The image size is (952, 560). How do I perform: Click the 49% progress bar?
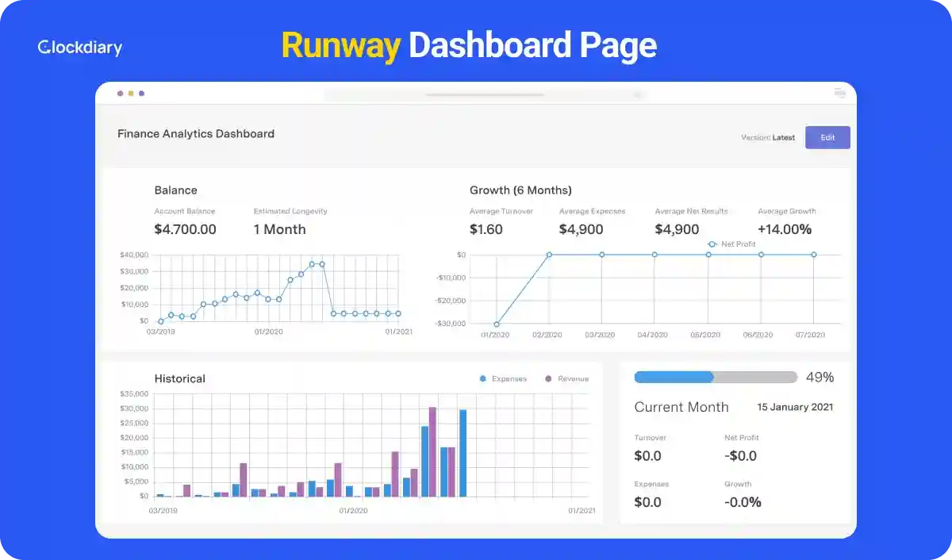(716, 378)
